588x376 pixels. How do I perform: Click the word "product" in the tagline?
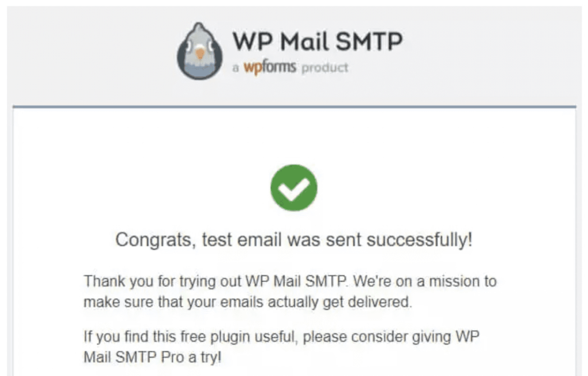click(x=325, y=68)
